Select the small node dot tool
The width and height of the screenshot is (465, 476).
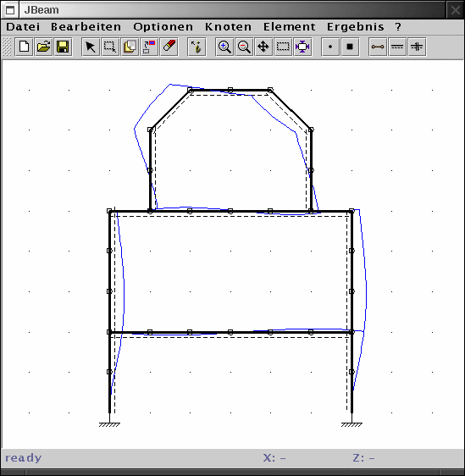(330, 47)
